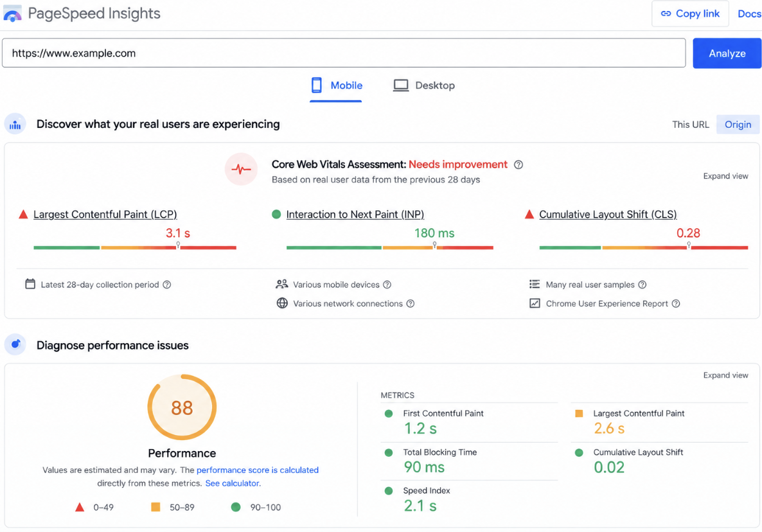
Task: Open Cumulative Layout Shift (CLS) link
Action: (x=607, y=214)
